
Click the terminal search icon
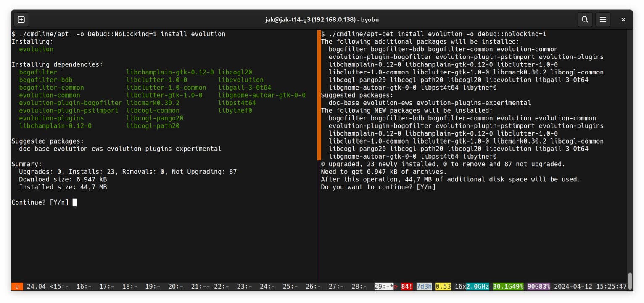pyautogui.click(x=585, y=19)
